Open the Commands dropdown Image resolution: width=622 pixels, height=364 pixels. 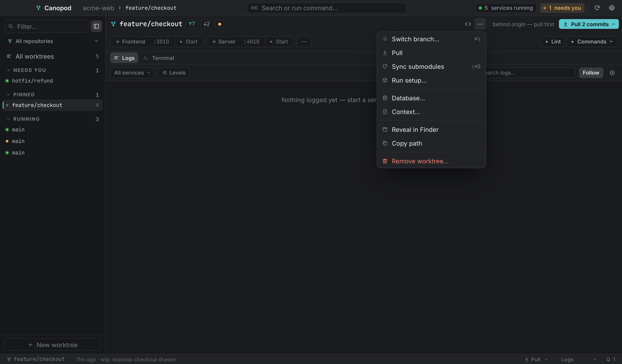coord(592,42)
